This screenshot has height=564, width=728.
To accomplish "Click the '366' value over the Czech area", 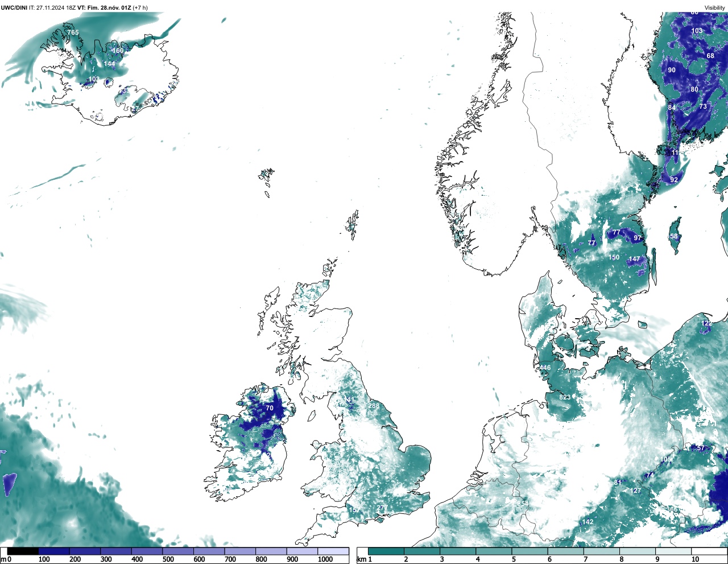I will (x=673, y=509).
